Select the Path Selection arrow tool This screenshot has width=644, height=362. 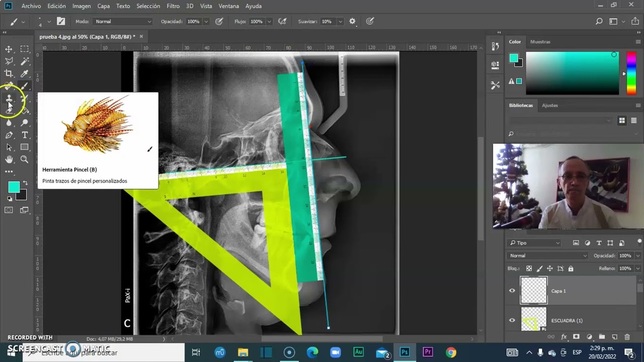pyautogui.click(x=9, y=147)
